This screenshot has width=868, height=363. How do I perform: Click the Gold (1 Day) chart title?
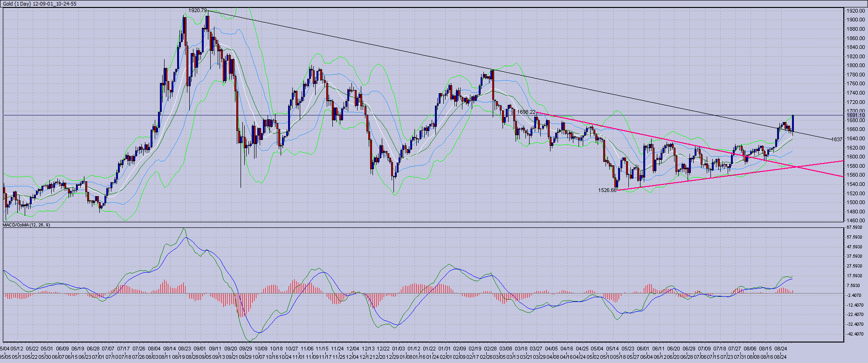pyautogui.click(x=40, y=4)
